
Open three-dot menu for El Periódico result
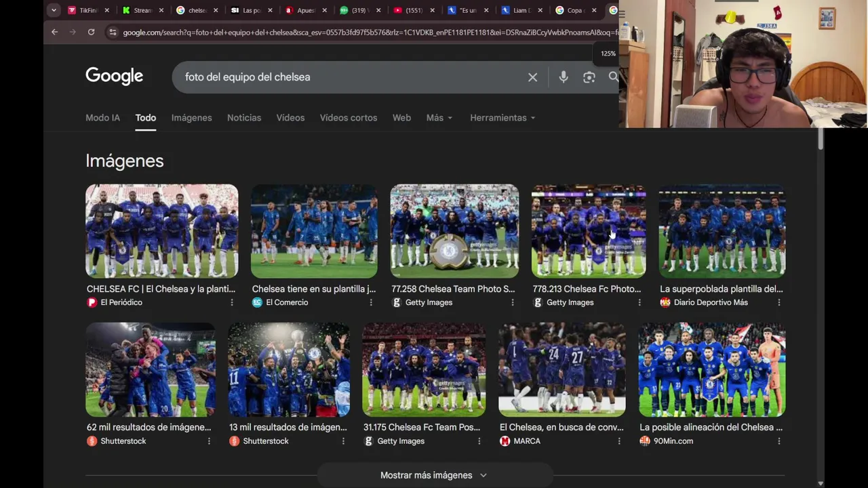(x=232, y=302)
